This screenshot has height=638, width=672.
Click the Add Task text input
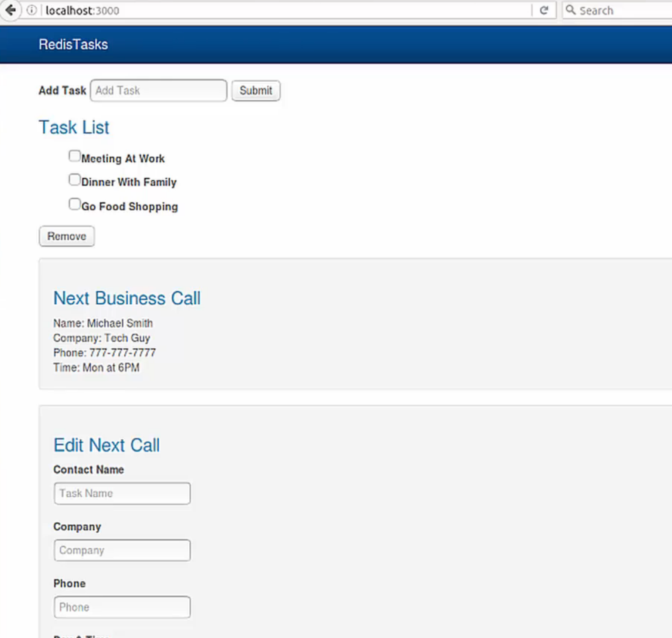click(x=159, y=91)
